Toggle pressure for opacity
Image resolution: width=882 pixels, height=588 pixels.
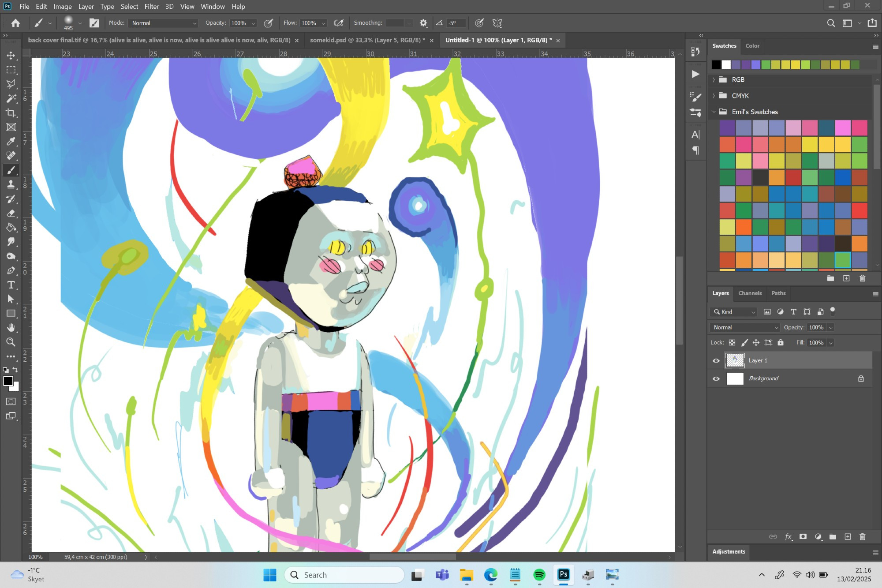pos(268,23)
